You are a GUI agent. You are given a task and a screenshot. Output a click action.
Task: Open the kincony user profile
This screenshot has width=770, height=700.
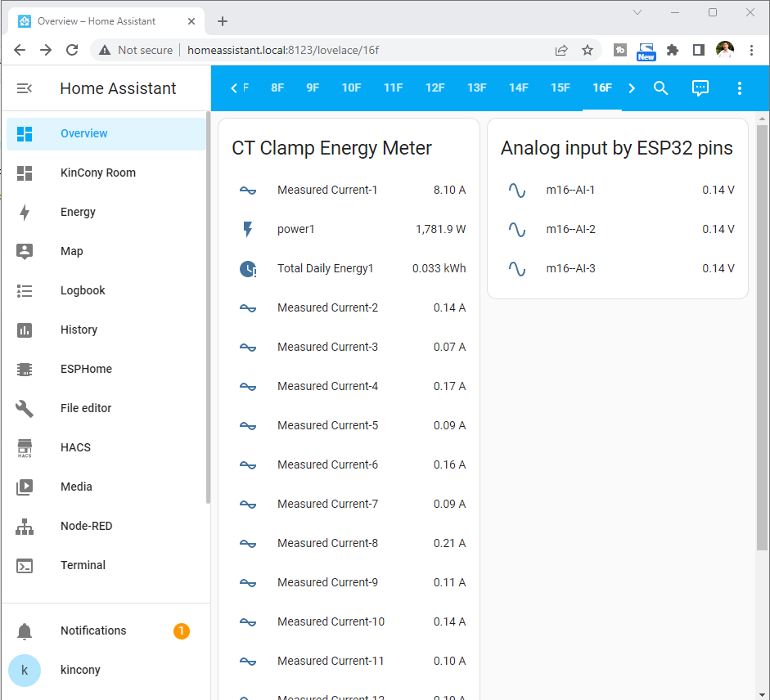(x=80, y=670)
